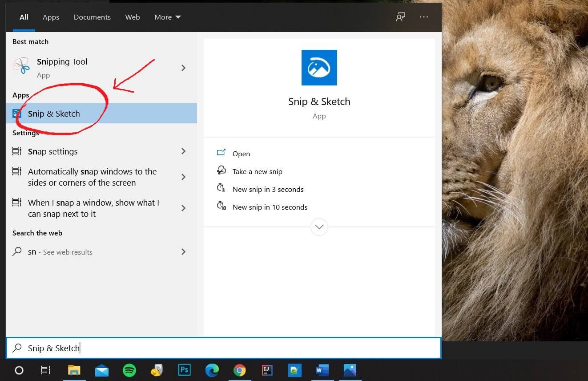
Task: Open Task View from the taskbar
Action: coord(46,370)
